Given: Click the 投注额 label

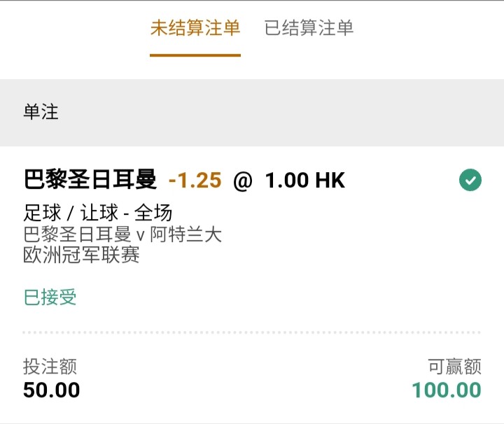Looking at the screenshot, I should click(50, 366).
